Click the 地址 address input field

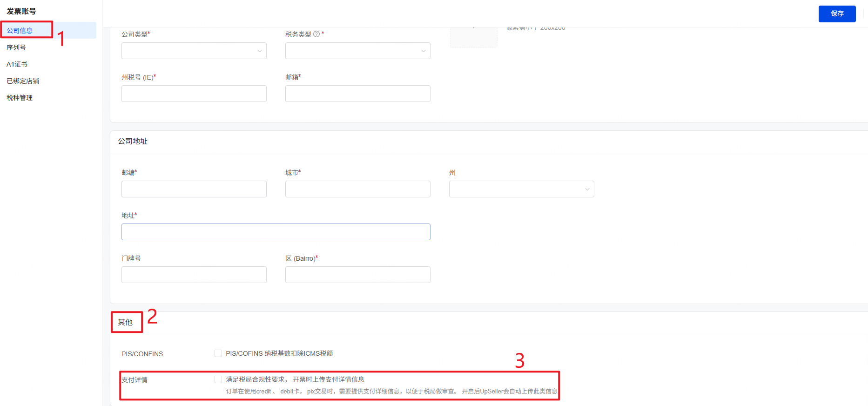pyautogui.click(x=276, y=232)
